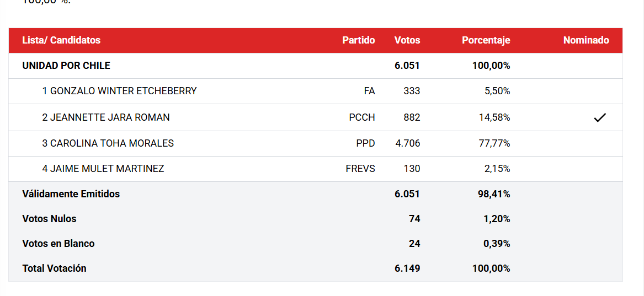Select the Lista/ Candidatos column header
644x296 pixels.
[x=61, y=40]
